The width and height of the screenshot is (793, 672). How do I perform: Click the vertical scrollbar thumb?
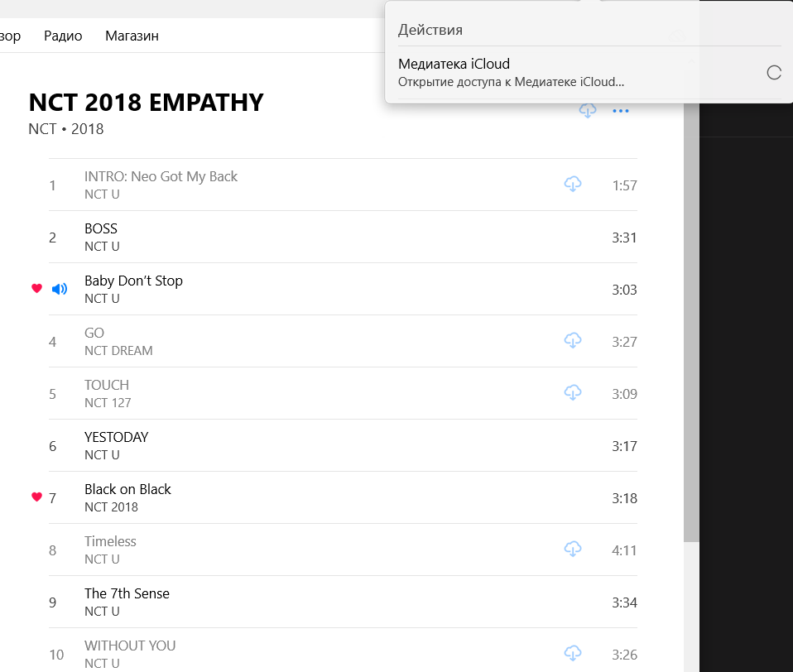pyautogui.click(x=691, y=331)
